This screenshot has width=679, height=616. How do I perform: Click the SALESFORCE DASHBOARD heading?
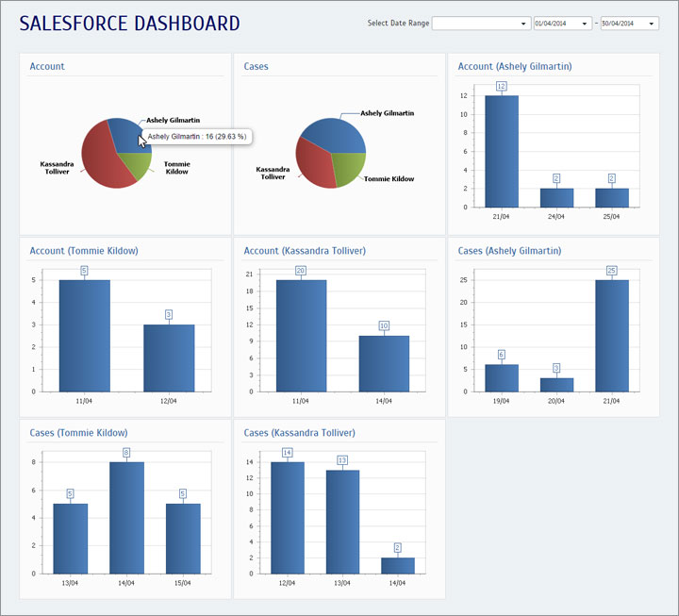pyautogui.click(x=129, y=24)
